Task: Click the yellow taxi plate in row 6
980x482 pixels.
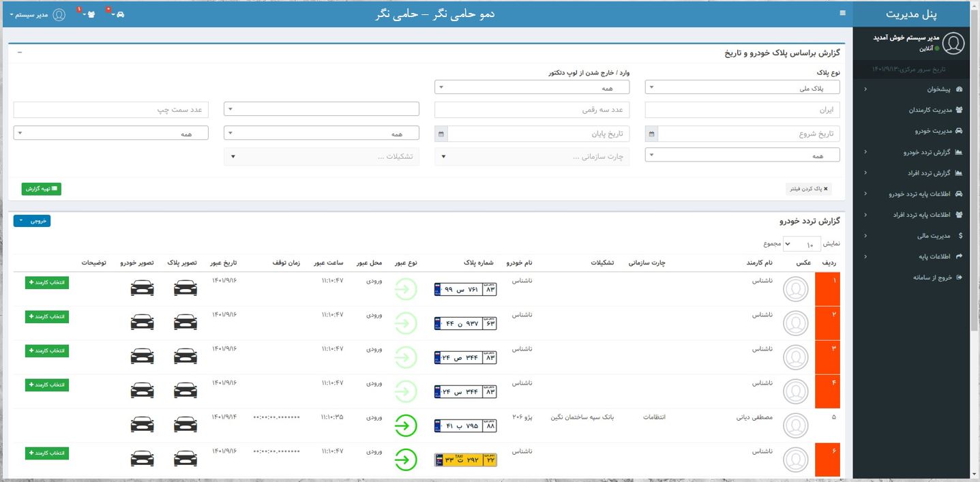Action: pyautogui.click(x=466, y=460)
